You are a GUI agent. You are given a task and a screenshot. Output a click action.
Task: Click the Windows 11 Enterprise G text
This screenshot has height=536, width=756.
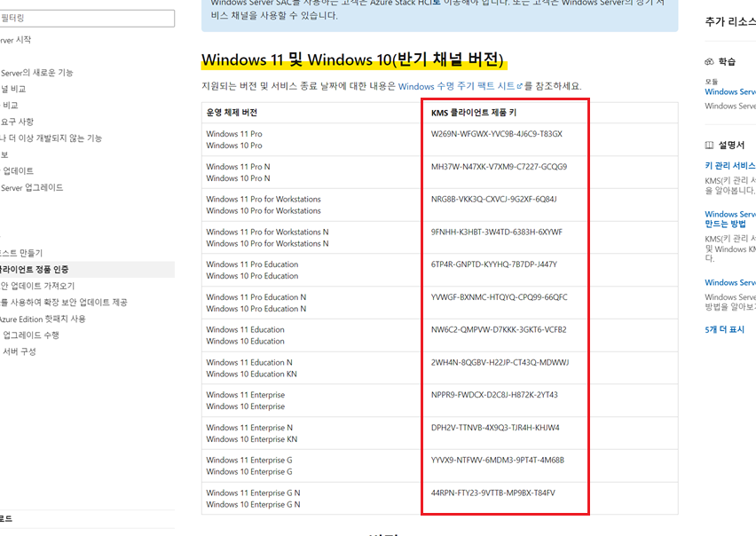coord(249,460)
